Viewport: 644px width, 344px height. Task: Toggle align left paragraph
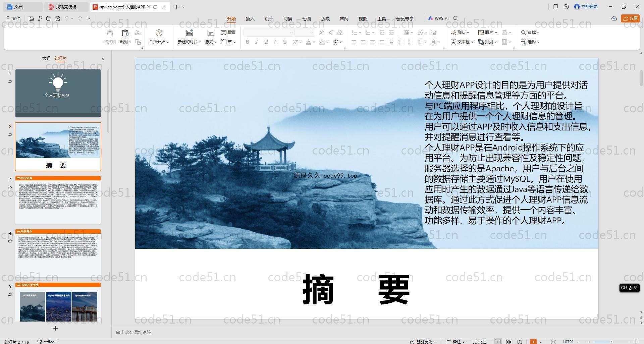coord(354,42)
